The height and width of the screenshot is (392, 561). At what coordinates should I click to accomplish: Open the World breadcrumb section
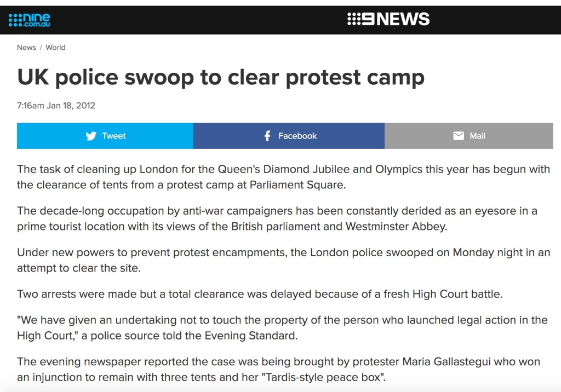(55, 48)
